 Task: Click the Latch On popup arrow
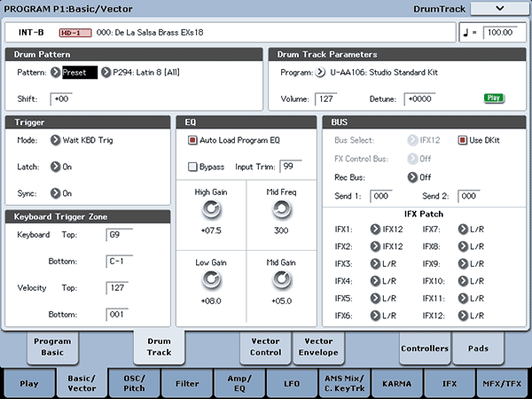55,166
